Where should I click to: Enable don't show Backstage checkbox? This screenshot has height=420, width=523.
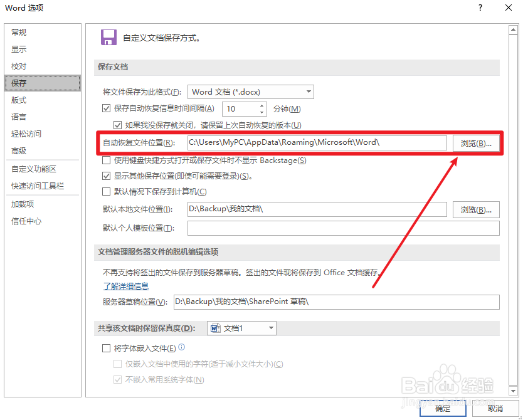point(107,160)
